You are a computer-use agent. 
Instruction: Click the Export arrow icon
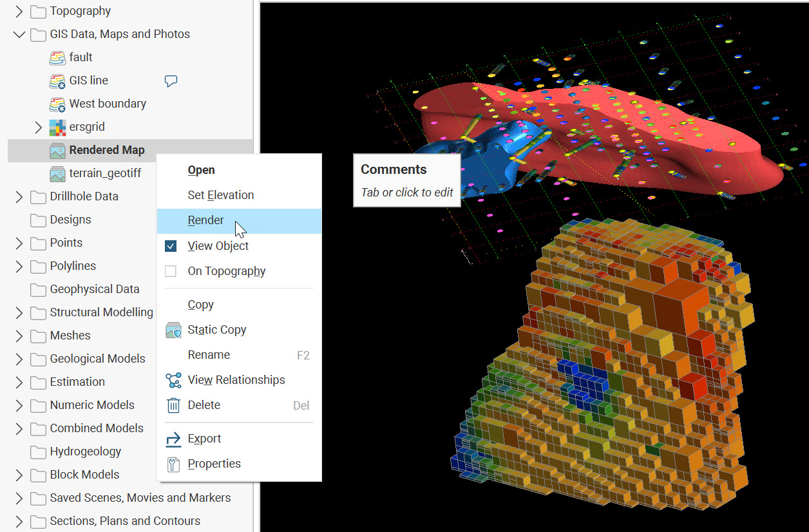coord(173,439)
